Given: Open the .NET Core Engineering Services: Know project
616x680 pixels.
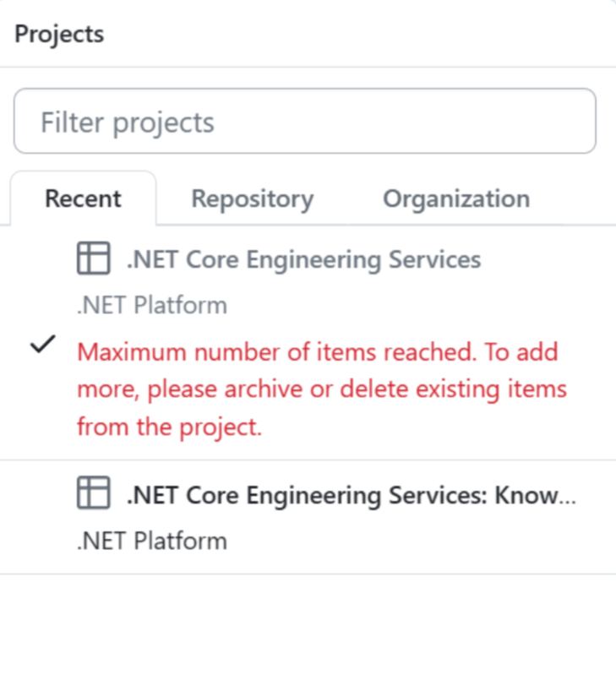Looking at the screenshot, I should pos(352,495).
